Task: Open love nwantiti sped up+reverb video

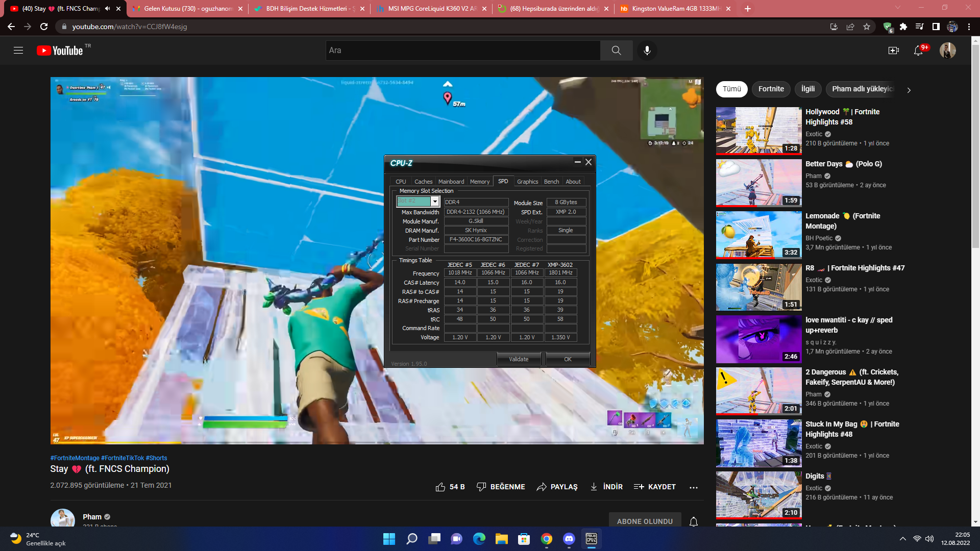Action: [x=758, y=339]
